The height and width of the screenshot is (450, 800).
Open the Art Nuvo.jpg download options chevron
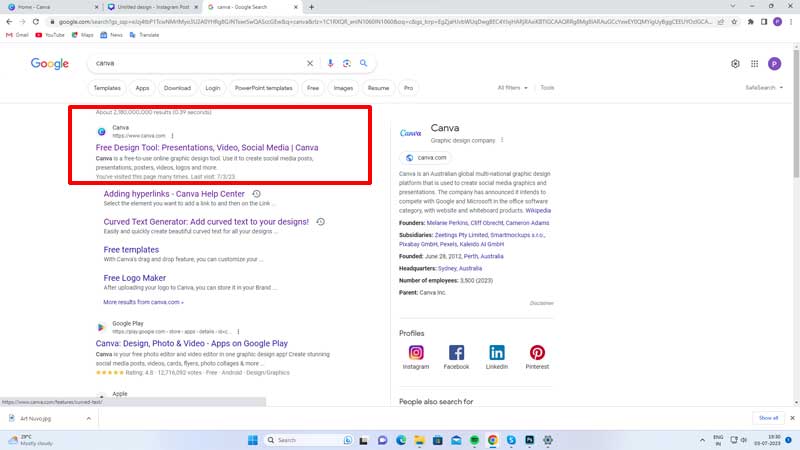tap(89, 418)
